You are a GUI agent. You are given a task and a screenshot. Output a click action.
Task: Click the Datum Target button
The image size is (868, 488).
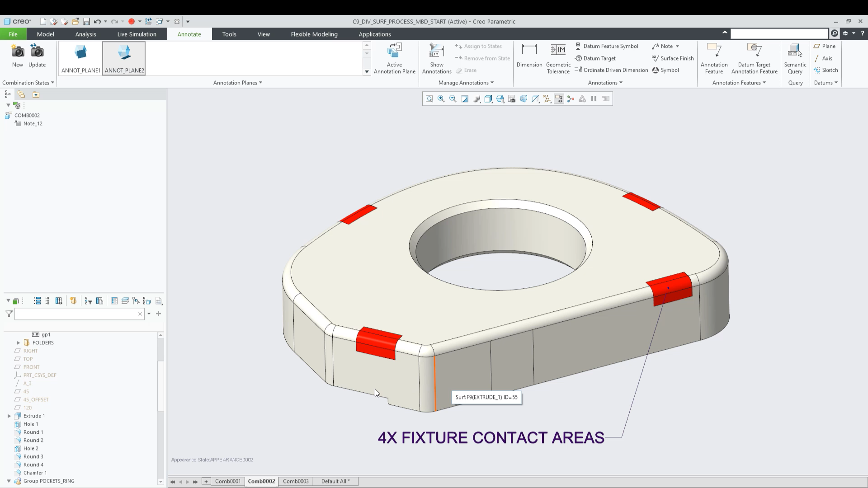595,58
